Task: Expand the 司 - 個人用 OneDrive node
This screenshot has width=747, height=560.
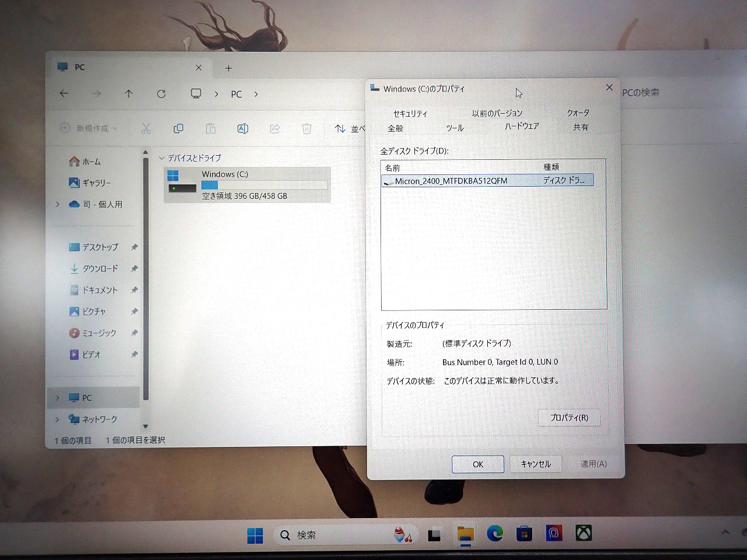Action: (57, 204)
